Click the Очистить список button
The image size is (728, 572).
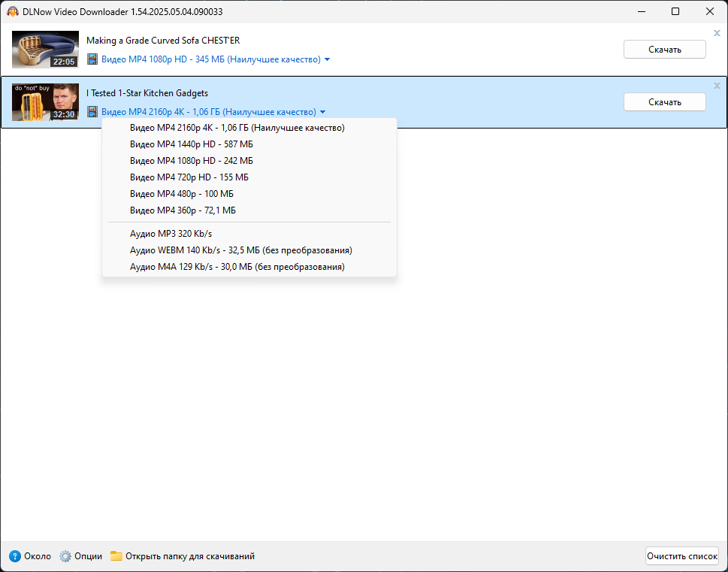tap(682, 556)
